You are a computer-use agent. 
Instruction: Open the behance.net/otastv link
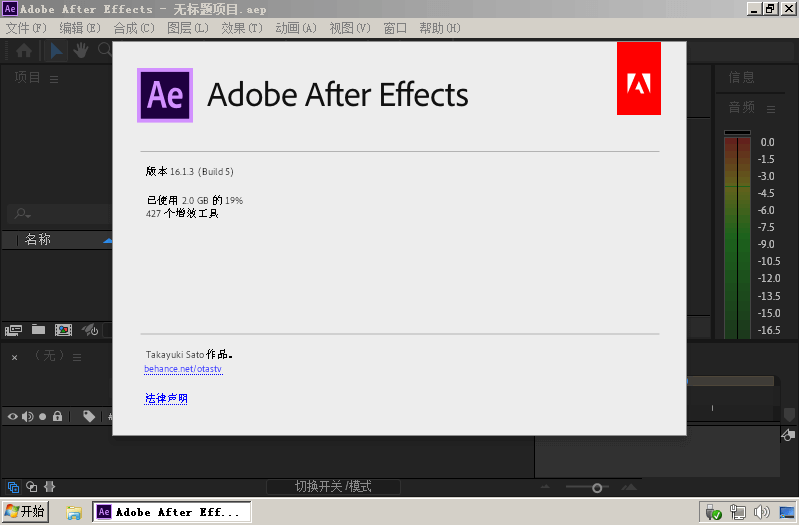click(x=183, y=369)
